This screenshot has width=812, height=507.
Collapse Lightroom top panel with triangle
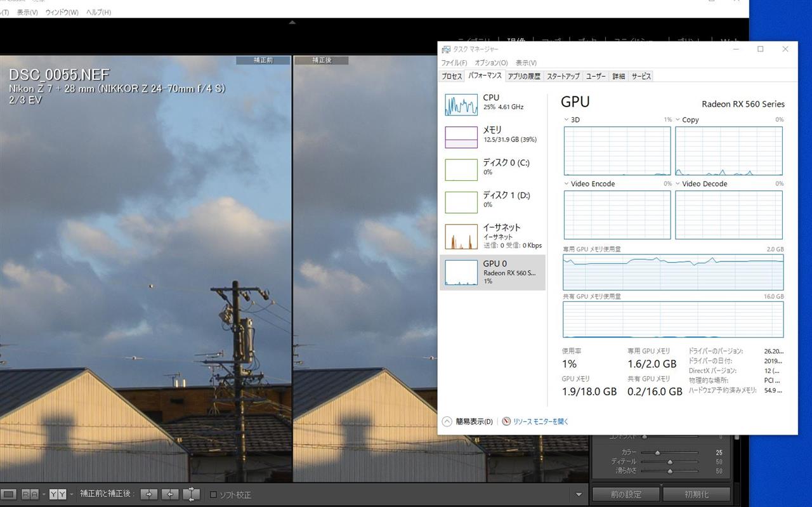(292, 22)
